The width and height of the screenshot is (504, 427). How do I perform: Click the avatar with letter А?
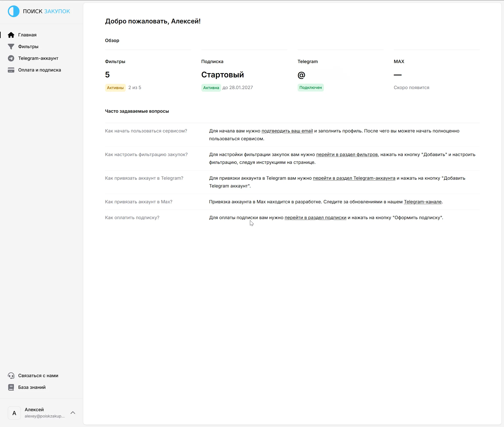click(14, 413)
